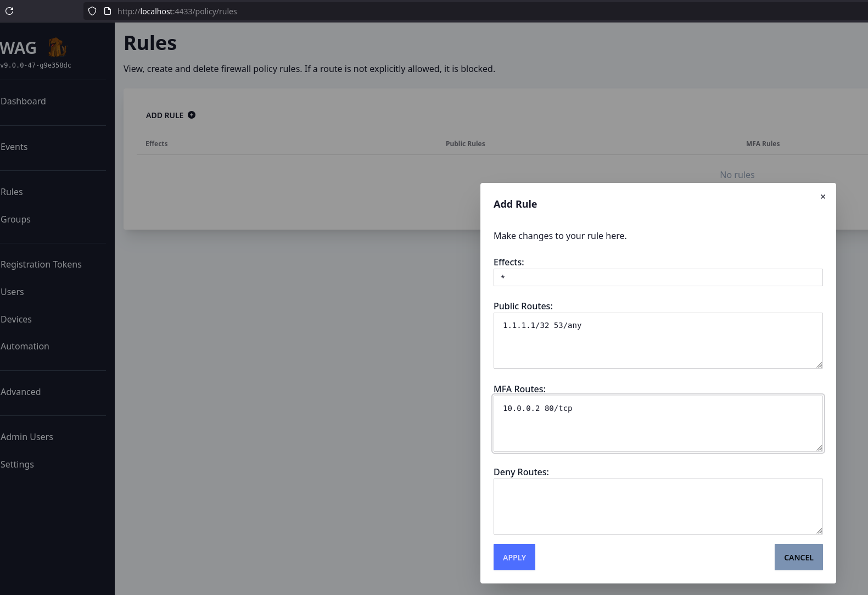Click the plus icon beside Add Rule

coord(192,115)
